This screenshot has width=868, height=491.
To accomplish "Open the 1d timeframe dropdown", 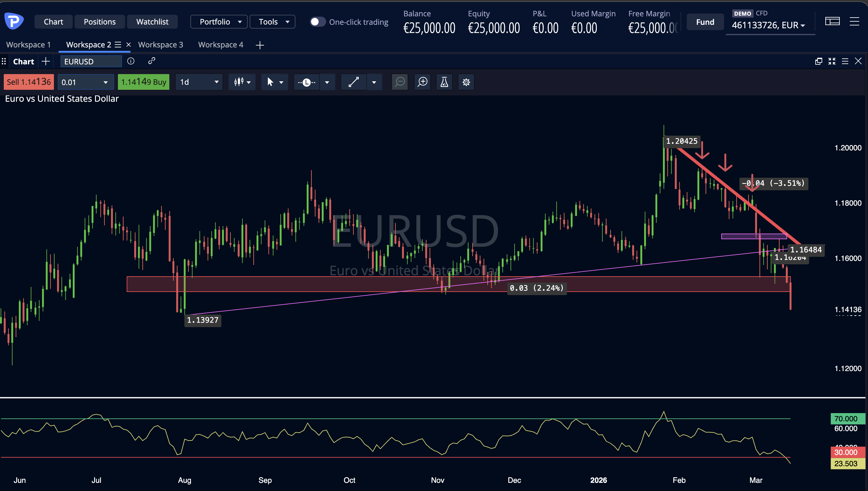I will point(199,82).
